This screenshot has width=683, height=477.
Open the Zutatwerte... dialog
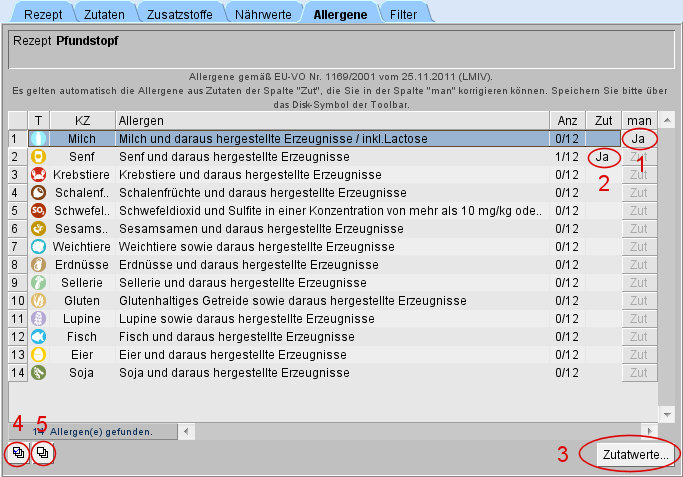[x=635, y=455]
